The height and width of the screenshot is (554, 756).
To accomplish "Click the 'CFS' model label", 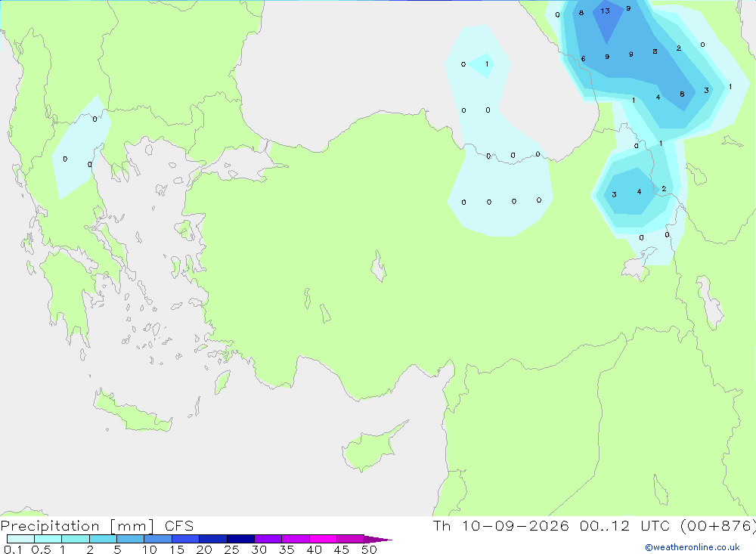I will 179,526.
